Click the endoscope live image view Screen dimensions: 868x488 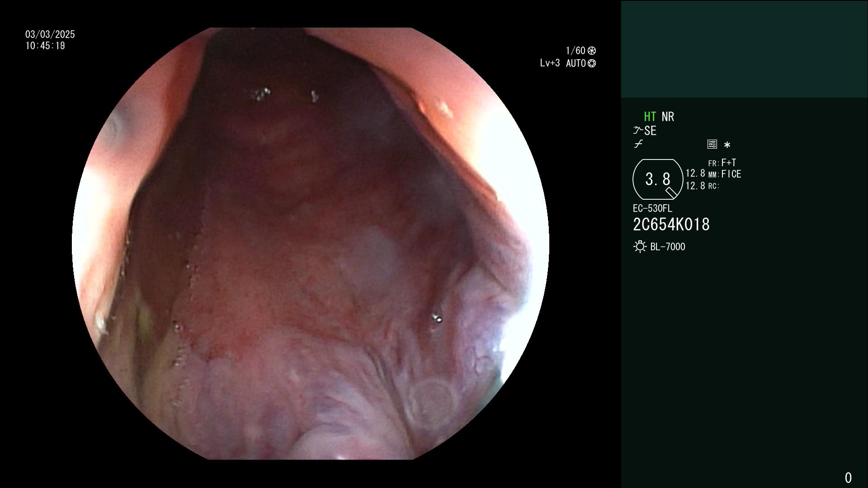pyautogui.click(x=311, y=244)
